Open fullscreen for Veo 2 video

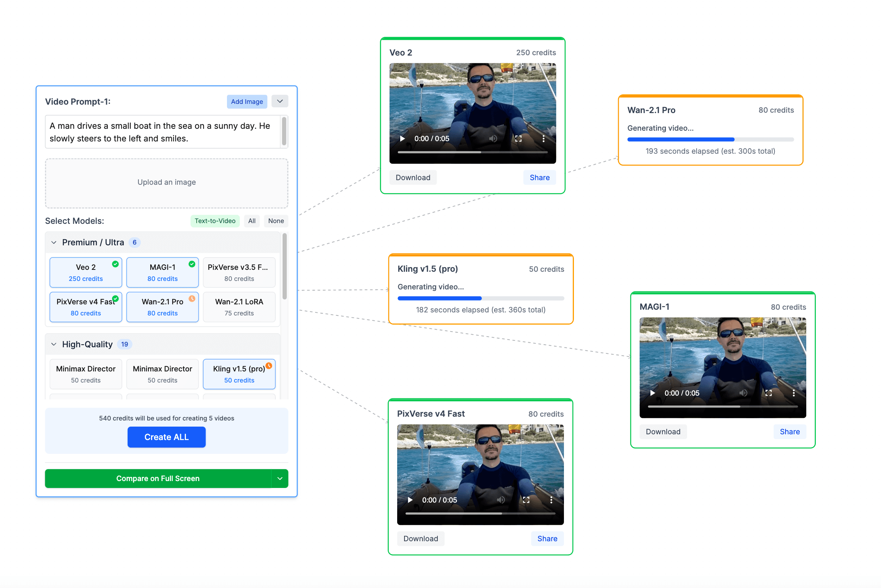click(518, 138)
